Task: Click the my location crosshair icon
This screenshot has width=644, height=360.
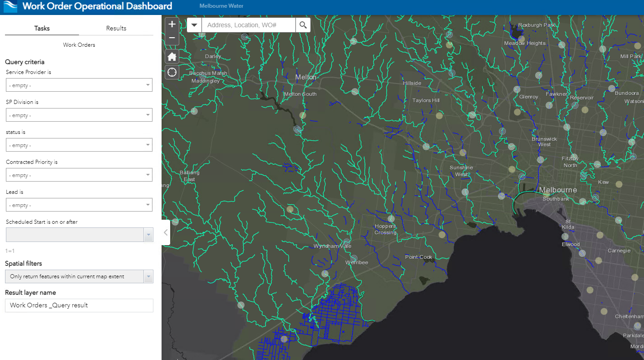Action: [x=172, y=72]
